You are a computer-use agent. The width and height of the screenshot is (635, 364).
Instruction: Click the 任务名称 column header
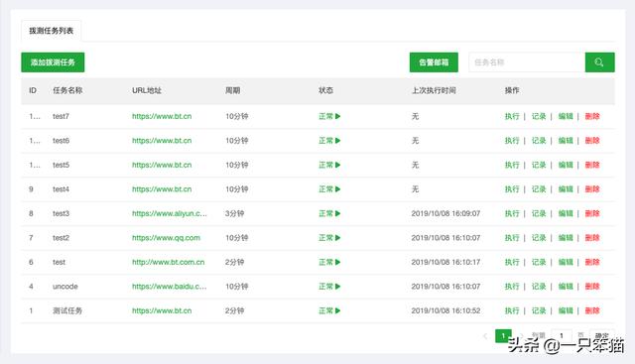67,90
